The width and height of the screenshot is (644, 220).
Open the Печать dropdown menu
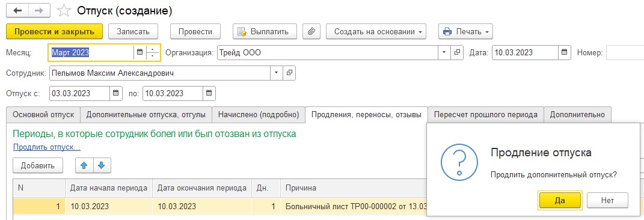tap(466, 32)
